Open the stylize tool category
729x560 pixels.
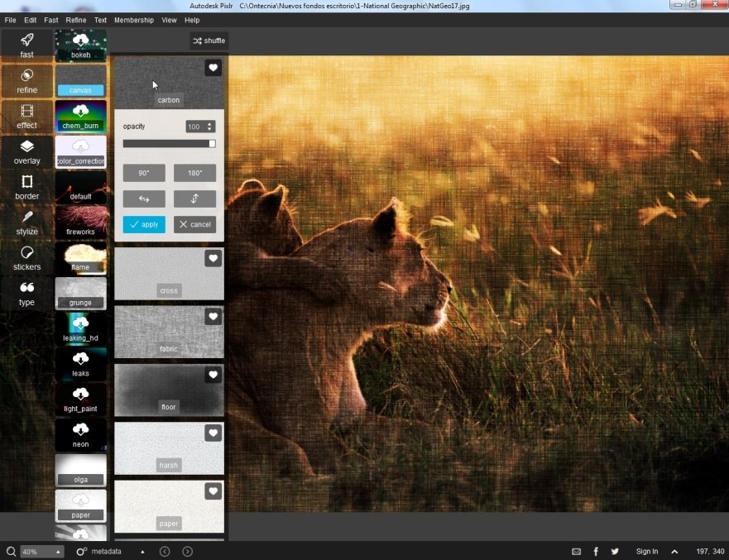[26, 223]
